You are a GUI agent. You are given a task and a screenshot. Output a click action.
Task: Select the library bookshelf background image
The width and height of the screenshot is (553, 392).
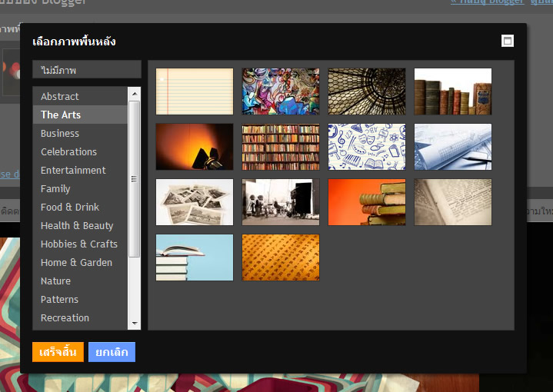pos(281,147)
